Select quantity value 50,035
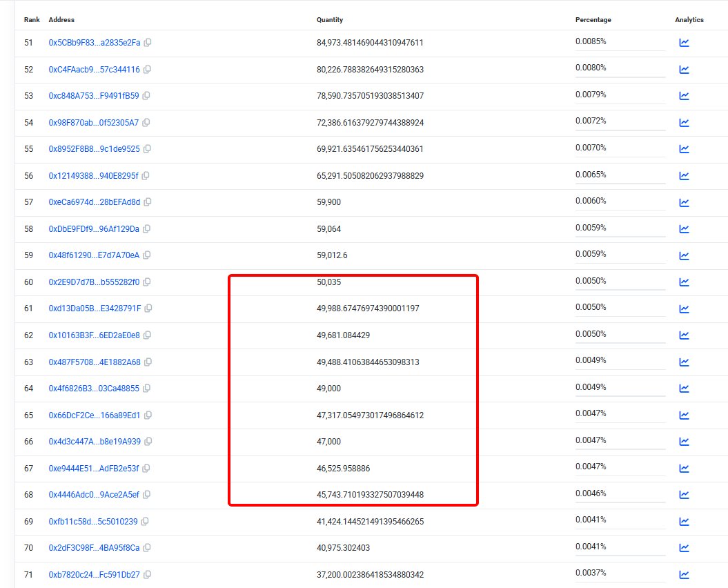 [328, 282]
